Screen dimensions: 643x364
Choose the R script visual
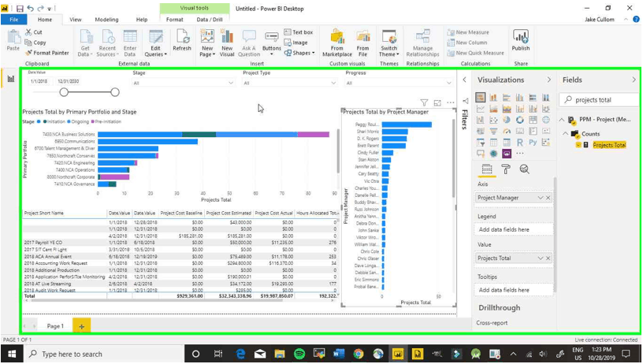click(520, 143)
